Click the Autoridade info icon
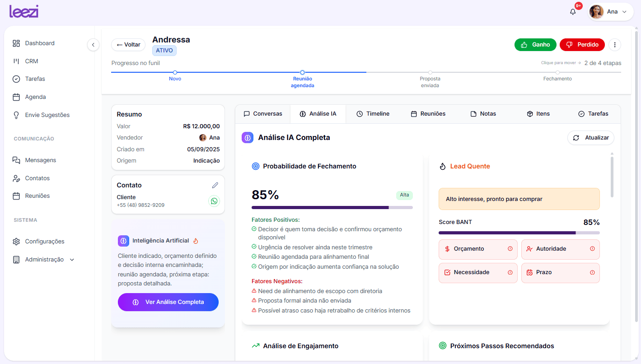The width and height of the screenshot is (641, 364). tap(592, 249)
